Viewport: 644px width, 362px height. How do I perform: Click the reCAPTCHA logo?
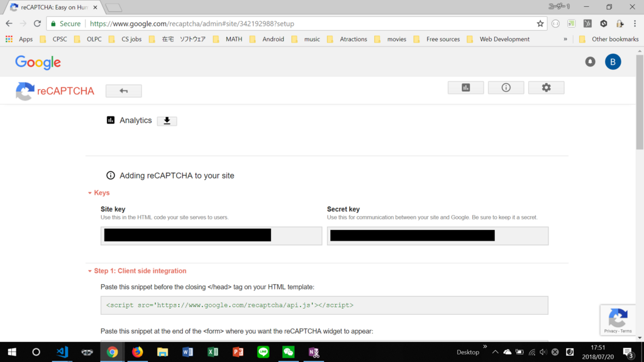tap(55, 91)
